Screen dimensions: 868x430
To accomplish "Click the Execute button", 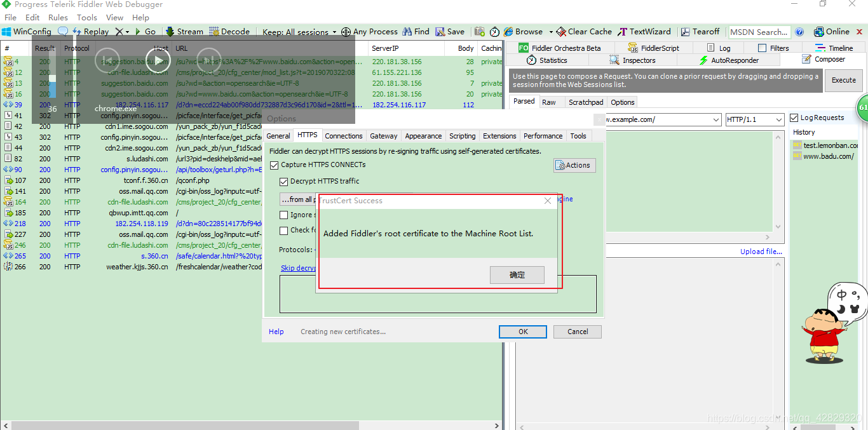I will point(844,81).
